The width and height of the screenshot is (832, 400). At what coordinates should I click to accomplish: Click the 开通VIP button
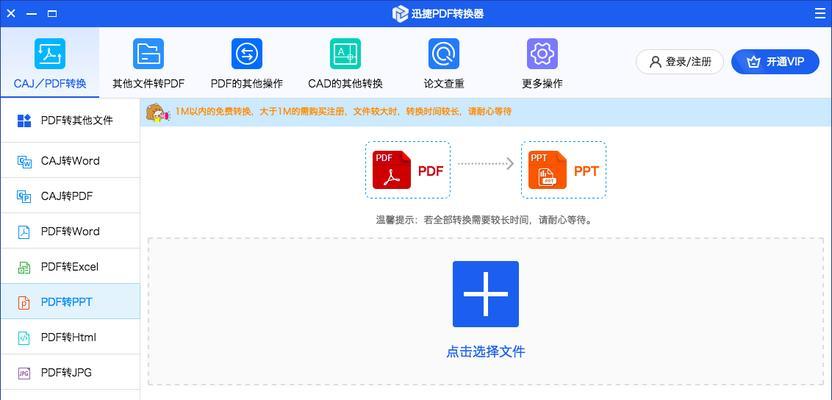tap(775, 62)
